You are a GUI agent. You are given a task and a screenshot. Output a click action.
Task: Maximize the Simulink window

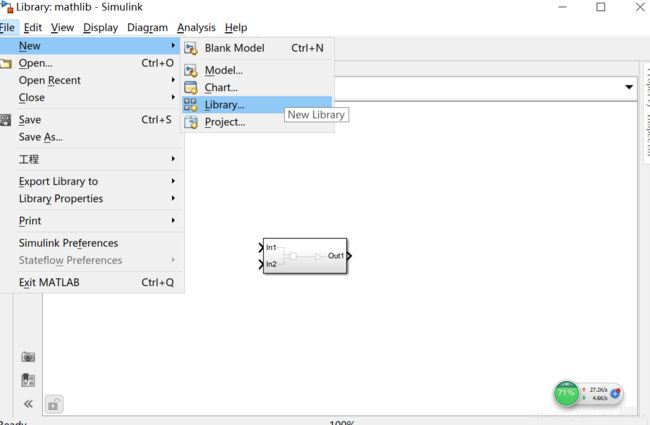coord(601,7)
